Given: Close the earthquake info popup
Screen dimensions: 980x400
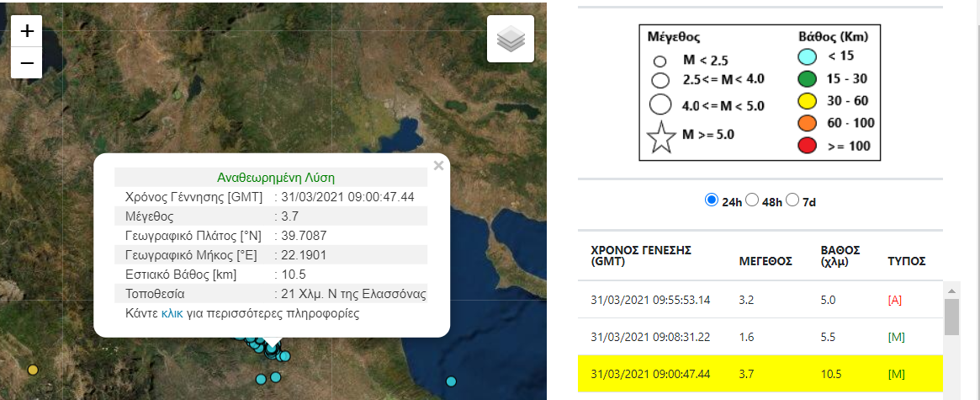Looking at the screenshot, I should click(438, 166).
